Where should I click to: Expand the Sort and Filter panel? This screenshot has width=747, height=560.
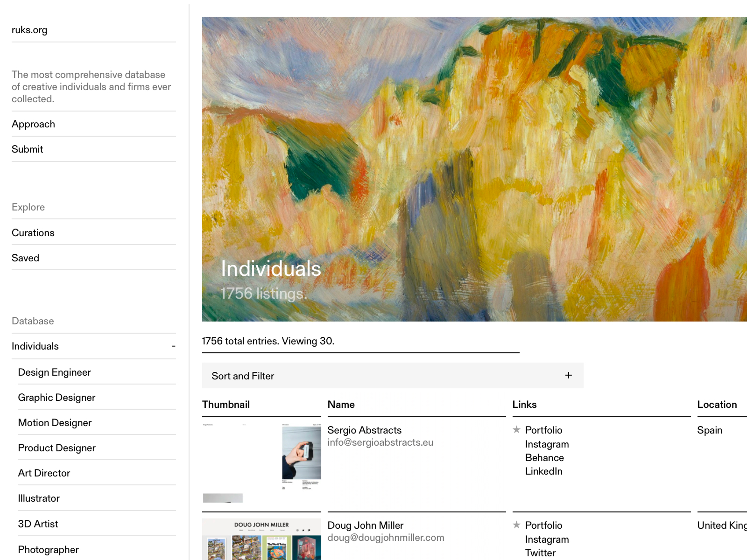(x=568, y=376)
